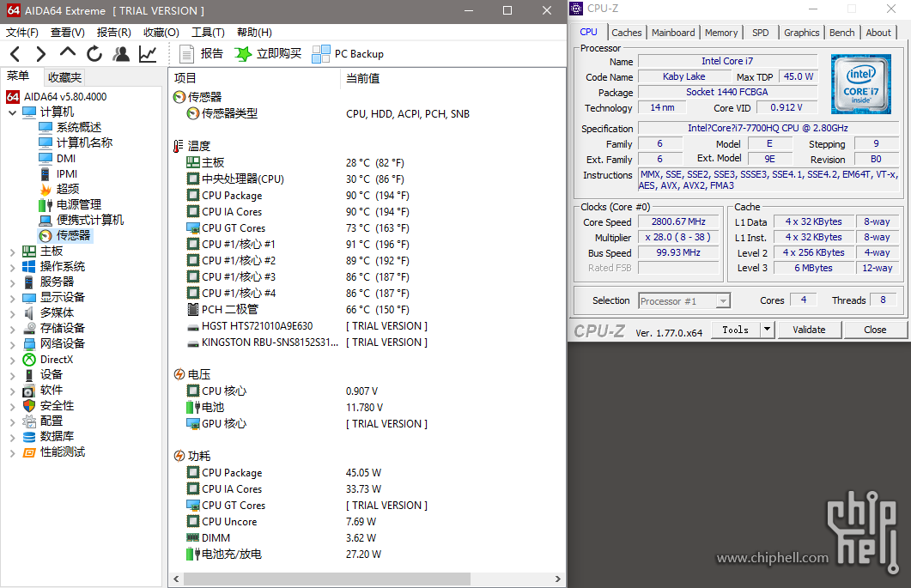Expand the 服务器 tree node

click(12, 282)
